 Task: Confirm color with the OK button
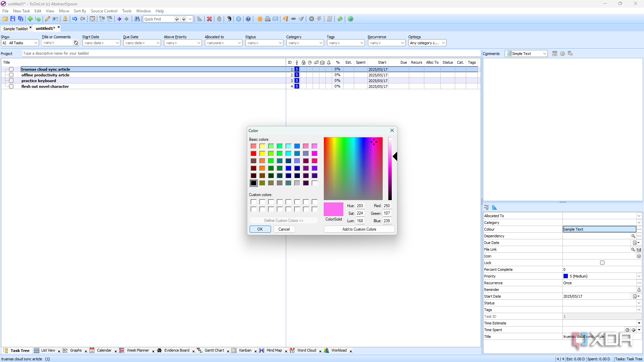[x=260, y=229]
